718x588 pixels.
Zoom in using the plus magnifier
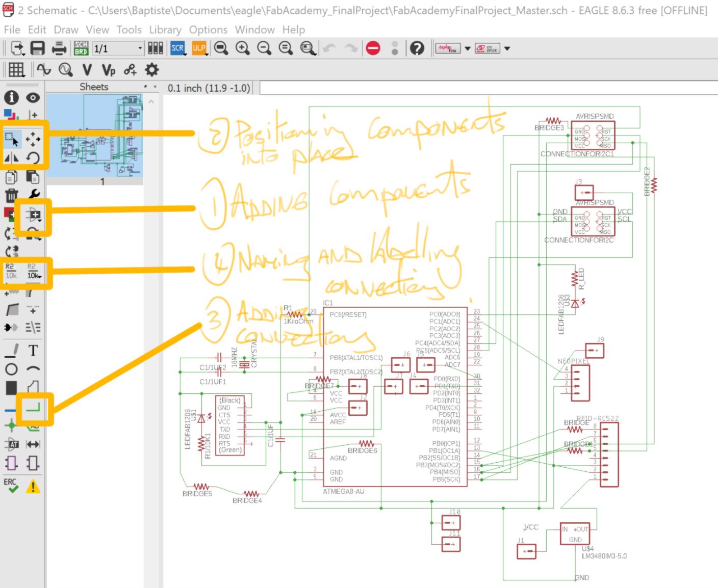point(242,48)
